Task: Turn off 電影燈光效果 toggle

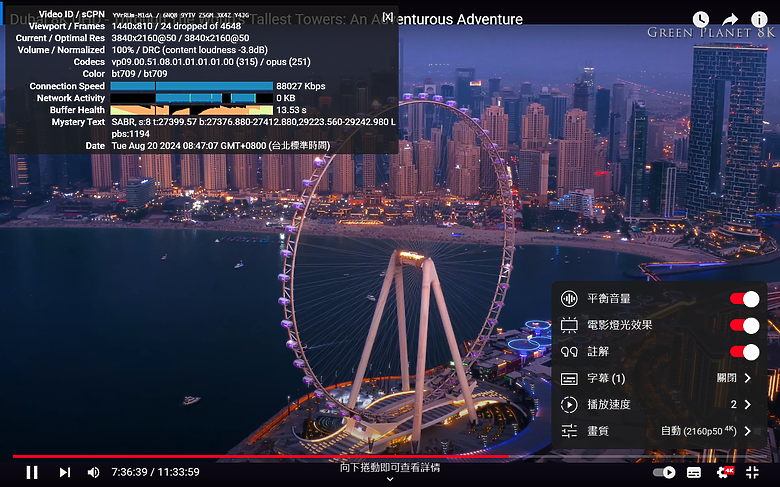Action: (x=745, y=325)
